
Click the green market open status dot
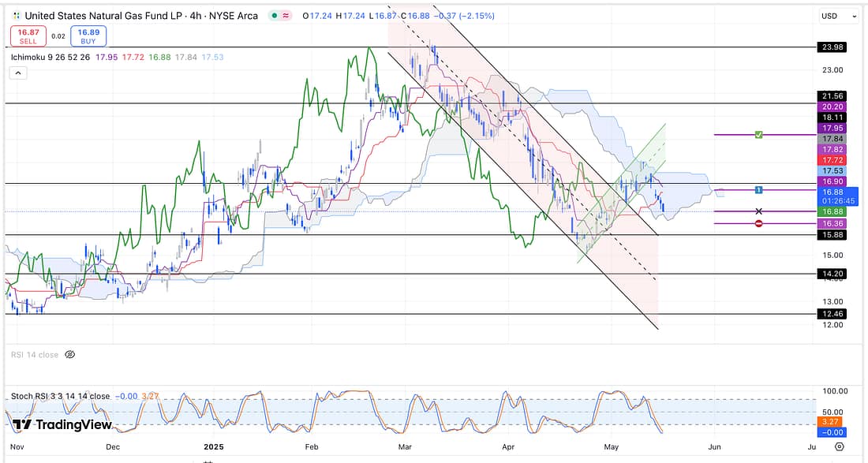(271, 16)
